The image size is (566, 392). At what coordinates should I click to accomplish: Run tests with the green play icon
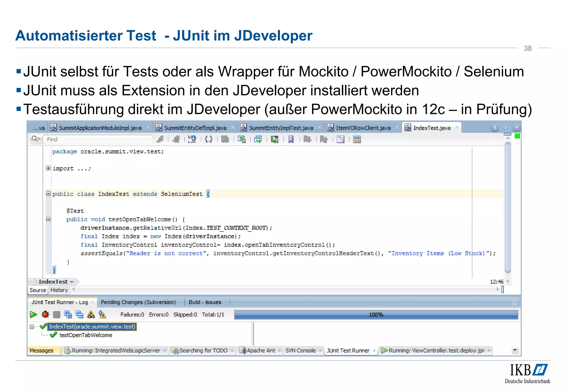(x=33, y=314)
